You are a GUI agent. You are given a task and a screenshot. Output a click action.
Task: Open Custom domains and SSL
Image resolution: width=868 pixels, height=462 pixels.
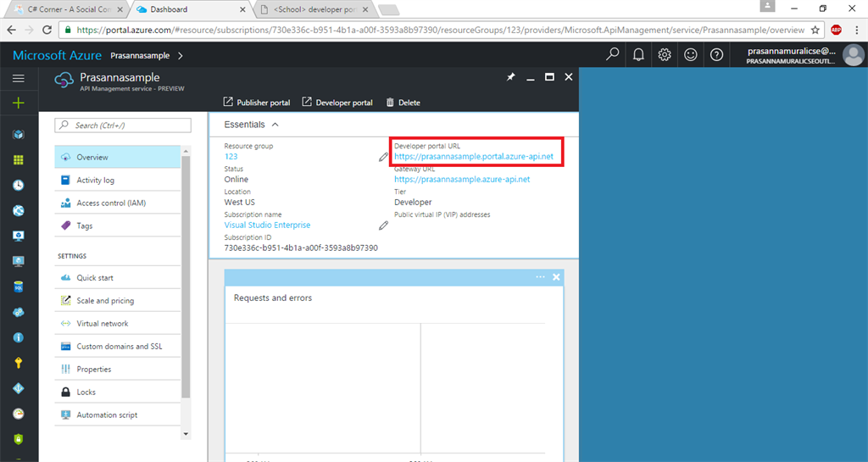tap(117, 347)
